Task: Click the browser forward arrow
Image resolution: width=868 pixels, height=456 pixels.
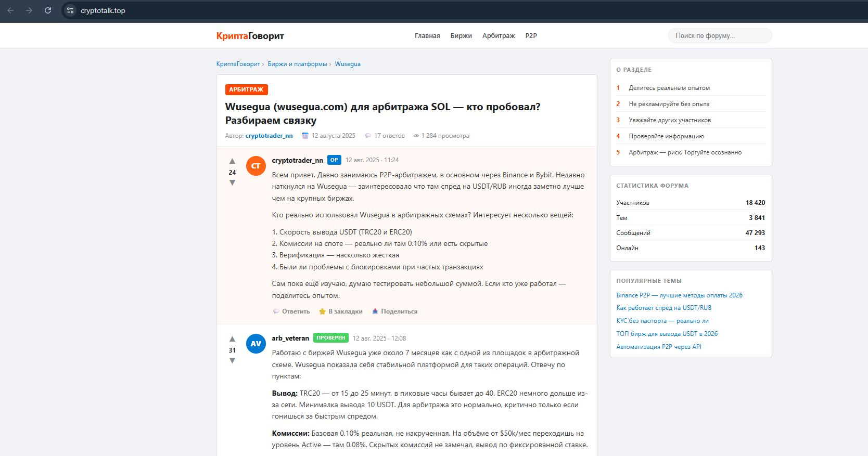Action: [29, 10]
